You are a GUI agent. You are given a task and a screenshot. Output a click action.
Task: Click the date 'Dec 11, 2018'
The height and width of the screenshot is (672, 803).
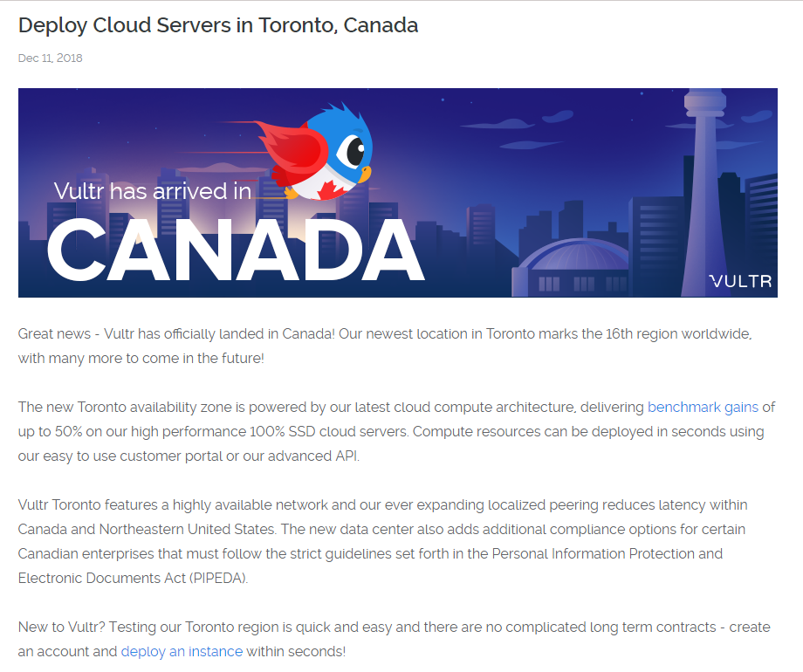pyautogui.click(x=51, y=58)
